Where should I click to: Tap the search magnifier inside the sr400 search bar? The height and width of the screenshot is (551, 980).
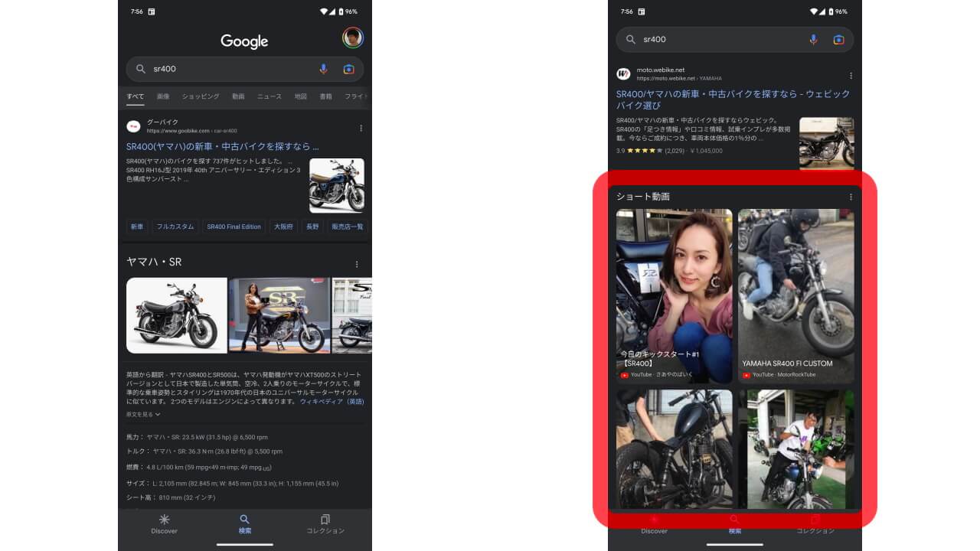[x=141, y=69]
